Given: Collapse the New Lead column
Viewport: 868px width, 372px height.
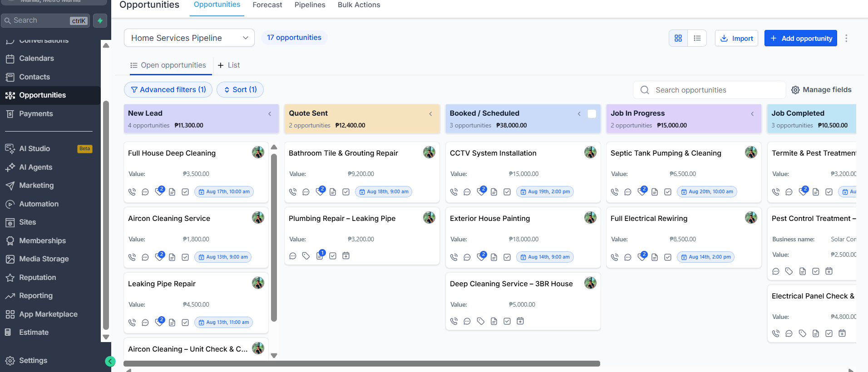Looking at the screenshot, I should point(270,114).
